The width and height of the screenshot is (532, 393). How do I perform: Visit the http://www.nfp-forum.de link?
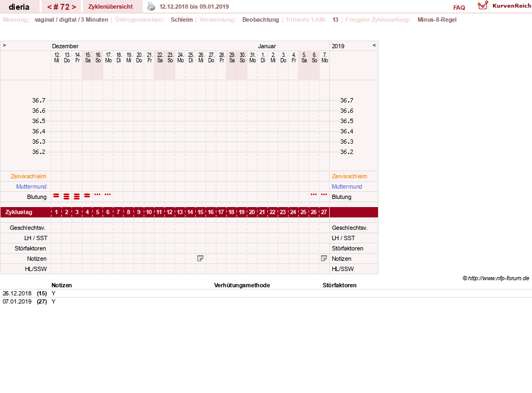tap(498, 279)
